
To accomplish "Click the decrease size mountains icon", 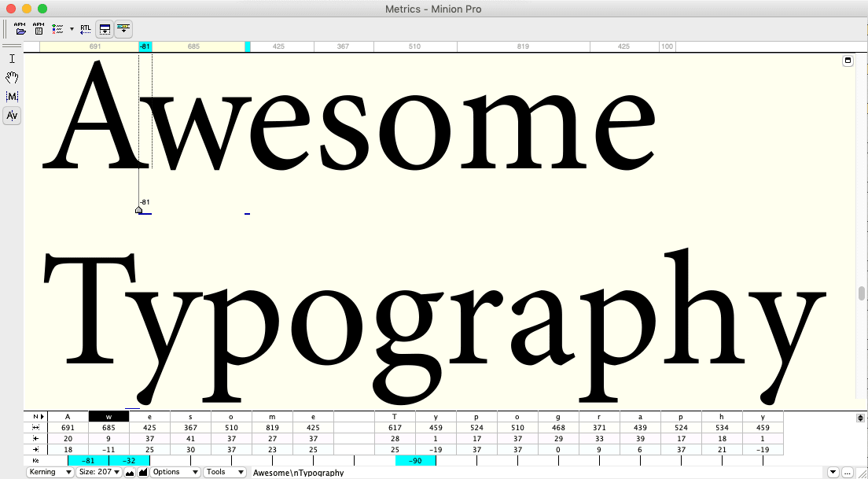I will [130, 473].
